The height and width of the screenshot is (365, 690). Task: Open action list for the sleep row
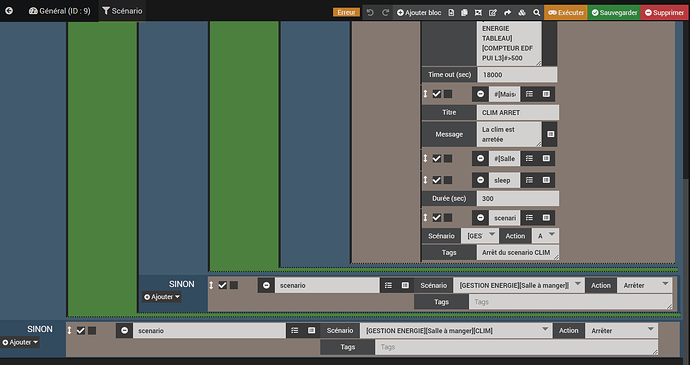coord(529,180)
